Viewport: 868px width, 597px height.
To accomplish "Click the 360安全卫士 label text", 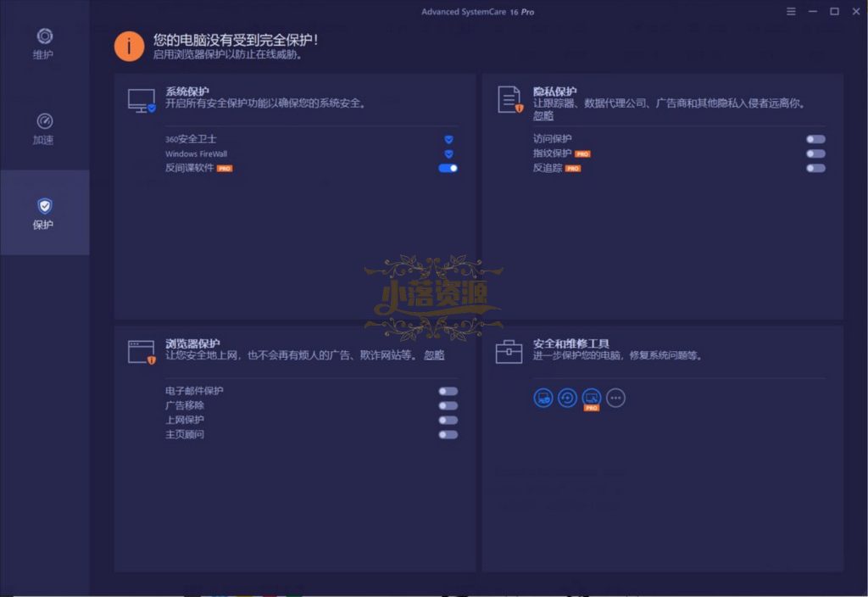I will click(x=191, y=139).
